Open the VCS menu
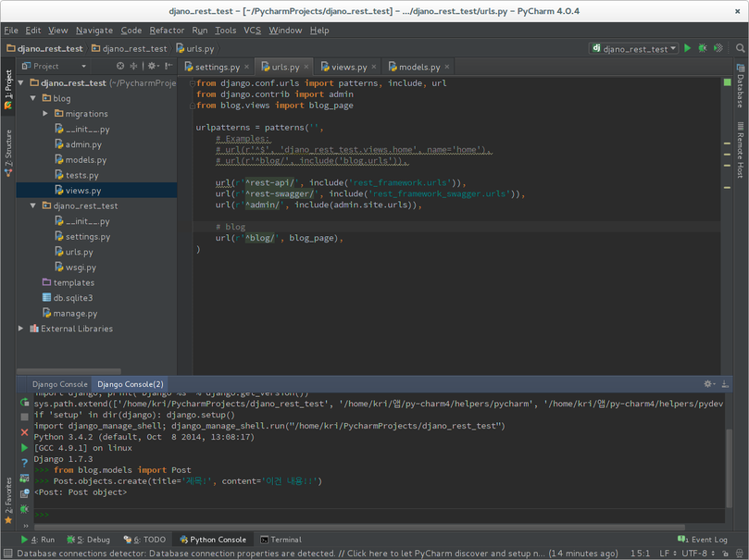749x560 pixels. click(252, 30)
